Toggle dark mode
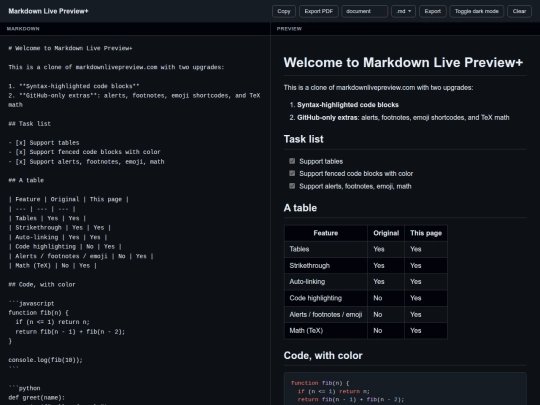 pyautogui.click(x=477, y=11)
